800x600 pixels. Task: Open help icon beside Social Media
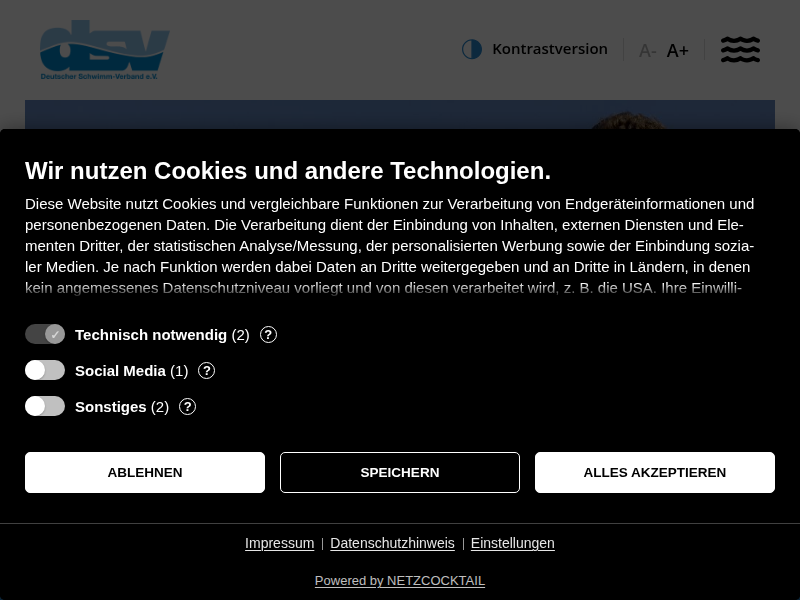click(207, 371)
